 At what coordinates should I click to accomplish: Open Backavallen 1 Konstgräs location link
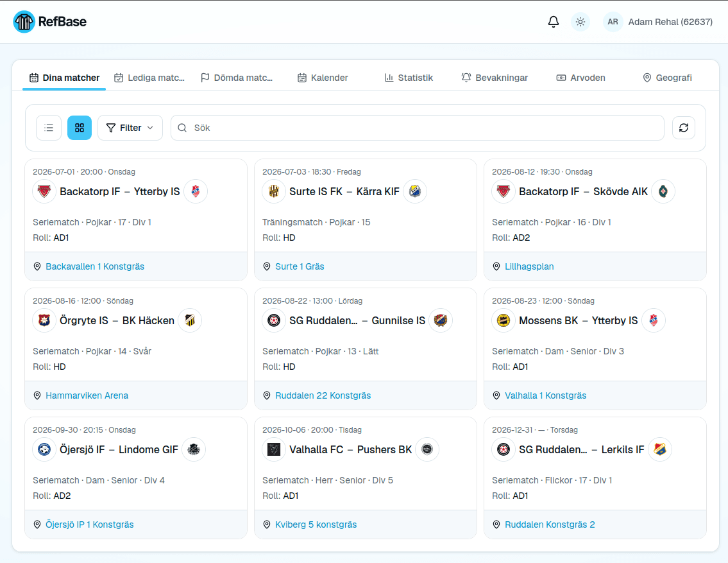coord(95,266)
